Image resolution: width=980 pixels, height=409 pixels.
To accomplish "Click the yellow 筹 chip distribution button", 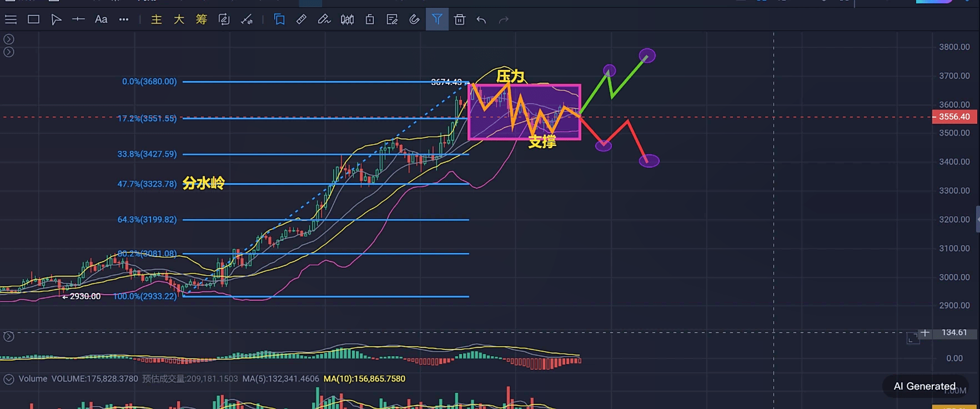I will click(x=201, y=19).
